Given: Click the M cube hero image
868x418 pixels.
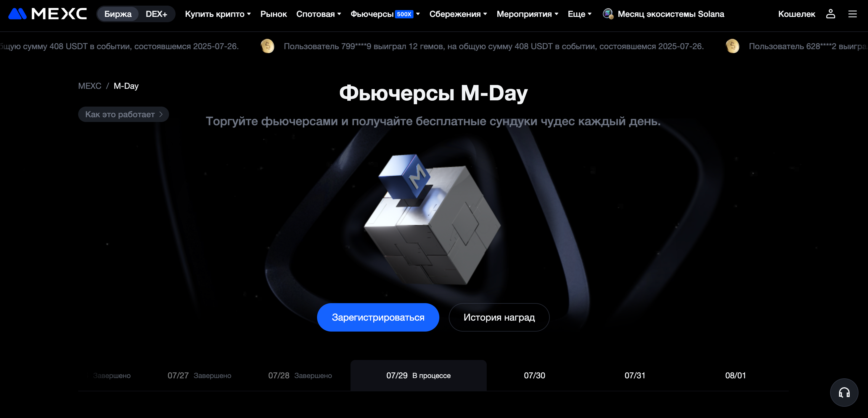Looking at the screenshot, I should (432, 219).
